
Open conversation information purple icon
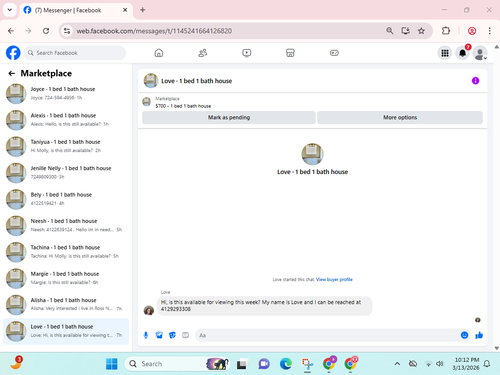pos(475,81)
